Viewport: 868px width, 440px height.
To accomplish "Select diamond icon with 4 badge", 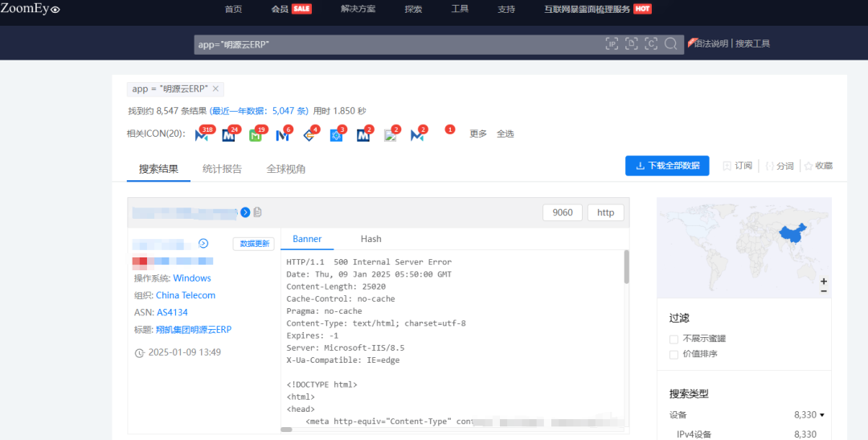I will [309, 134].
